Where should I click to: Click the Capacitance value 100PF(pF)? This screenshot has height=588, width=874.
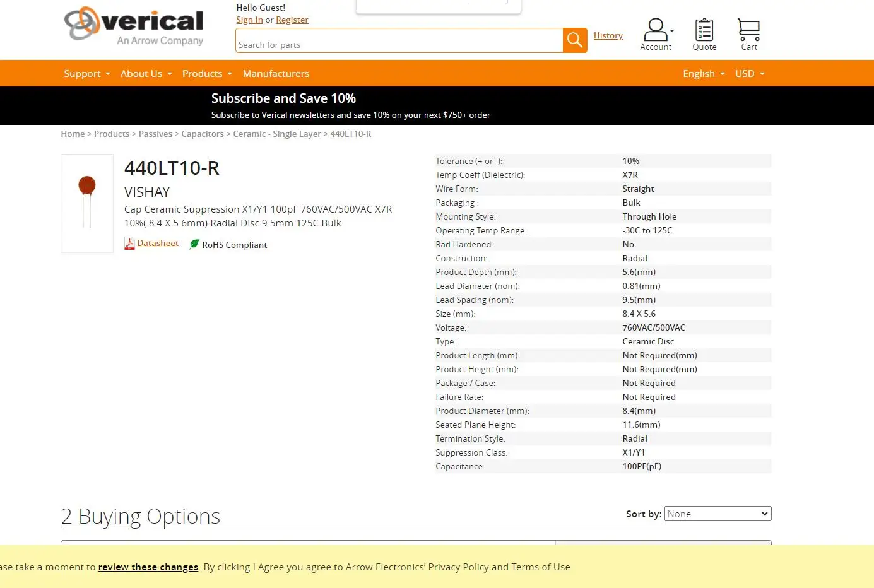pos(642,466)
